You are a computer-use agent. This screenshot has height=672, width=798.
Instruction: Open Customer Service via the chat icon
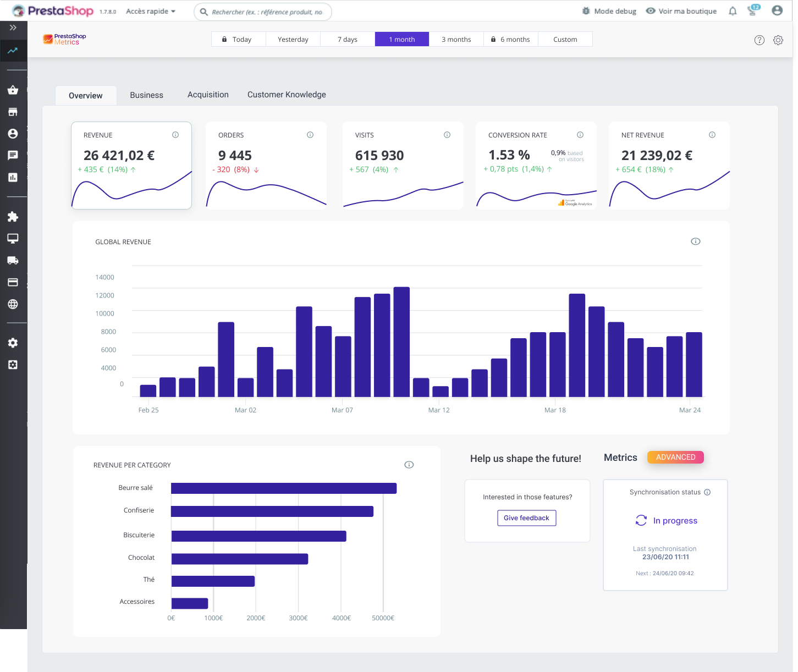click(13, 155)
